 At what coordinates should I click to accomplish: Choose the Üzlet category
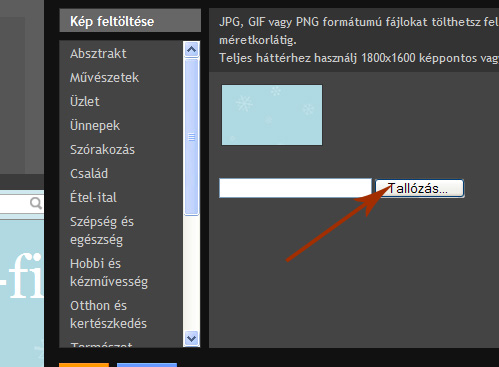(85, 101)
